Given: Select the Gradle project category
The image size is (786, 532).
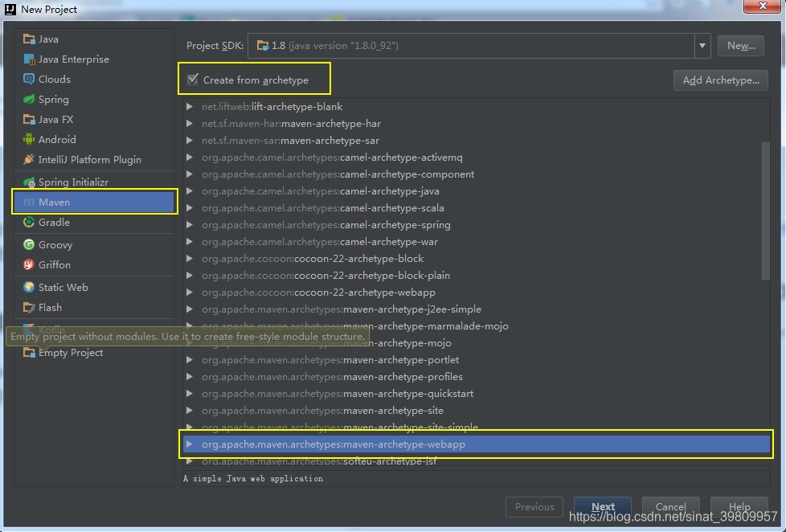Looking at the screenshot, I should pos(94,222).
